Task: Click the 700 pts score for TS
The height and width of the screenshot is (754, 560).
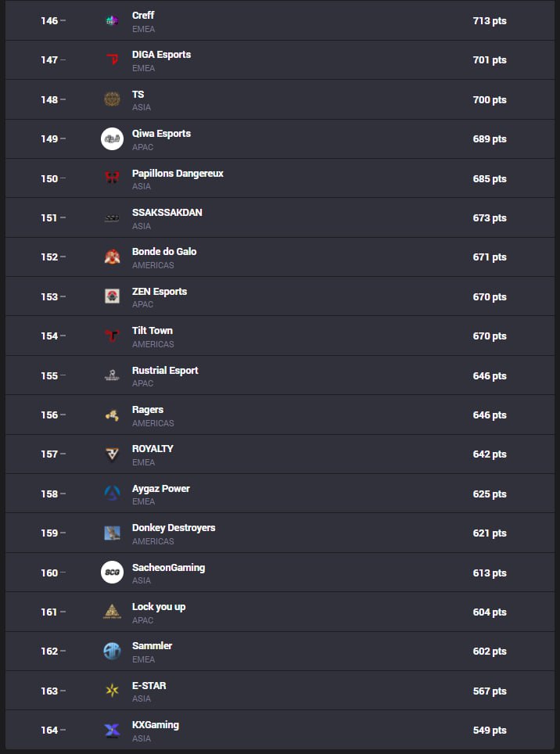Action: pos(490,99)
